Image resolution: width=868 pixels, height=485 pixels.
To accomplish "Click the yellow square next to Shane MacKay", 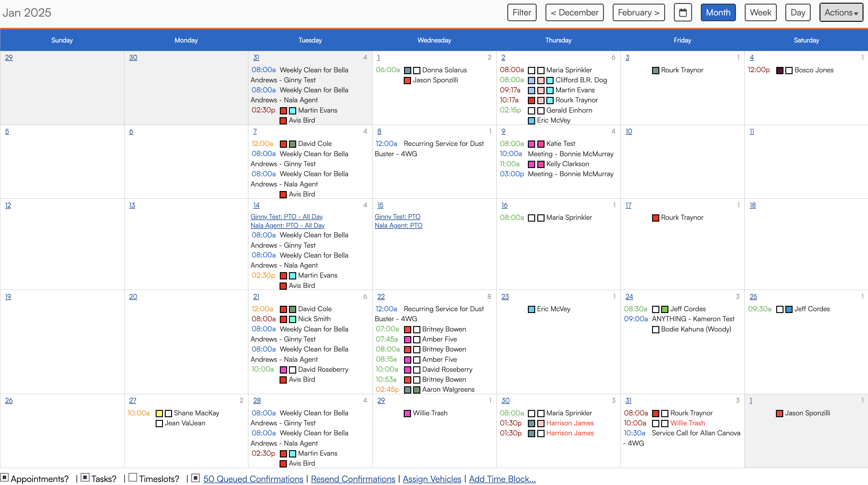I will click(x=159, y=413).
